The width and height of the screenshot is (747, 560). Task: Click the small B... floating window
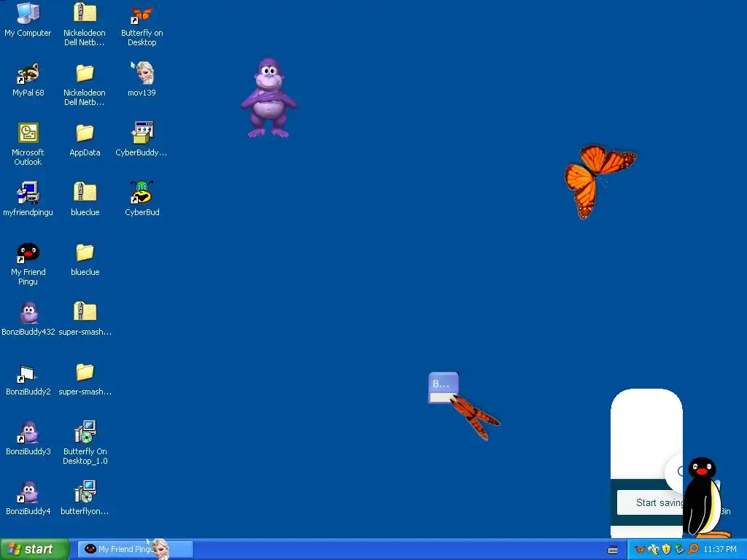tap(444, 388)
